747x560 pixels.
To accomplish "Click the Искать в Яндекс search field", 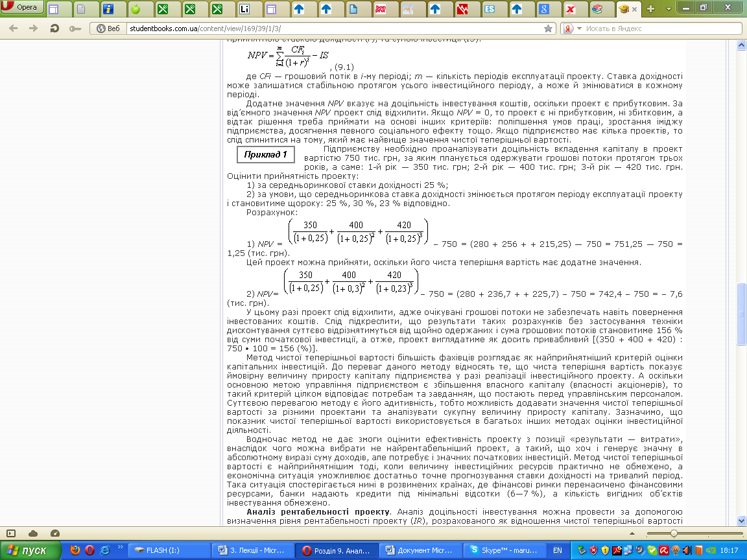I will tap(662, 29).
